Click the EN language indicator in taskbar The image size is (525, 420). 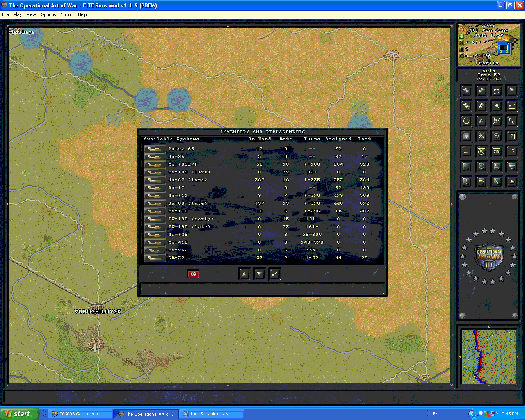(x=436, y=414)
